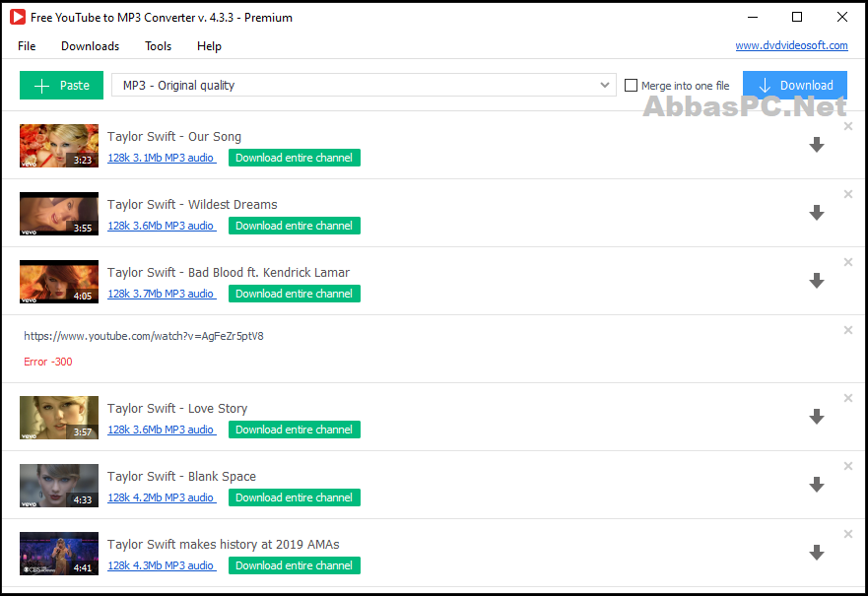The height and width of the screenshot is (596, 868).
Task: Open the Tools menu
Action: 159,46
